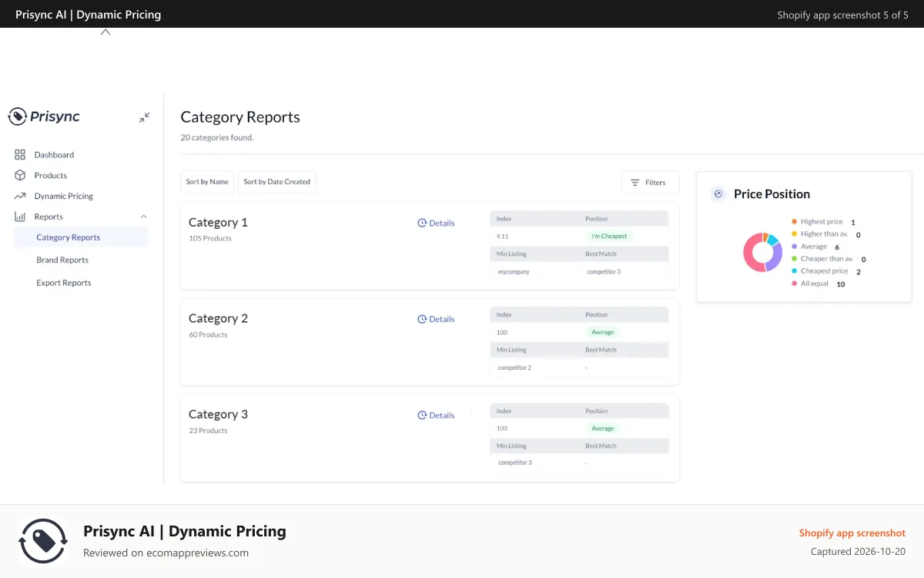Click the Dashboard grid icon

pyautogui.click(x=20, y=154)
